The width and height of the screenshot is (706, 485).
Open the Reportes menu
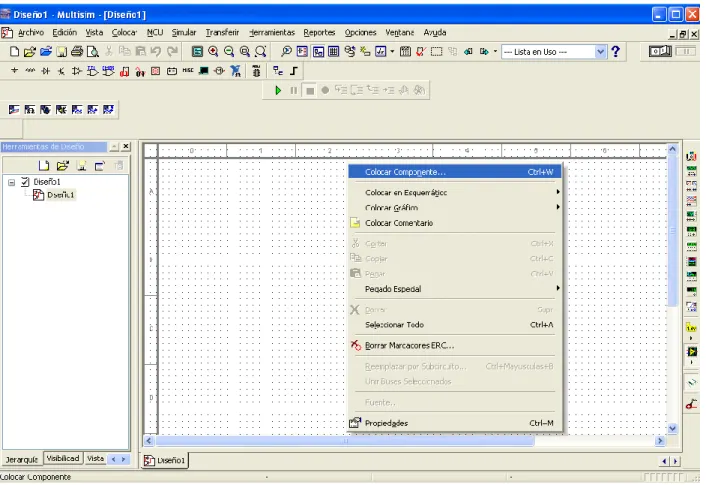coord(319,32)
